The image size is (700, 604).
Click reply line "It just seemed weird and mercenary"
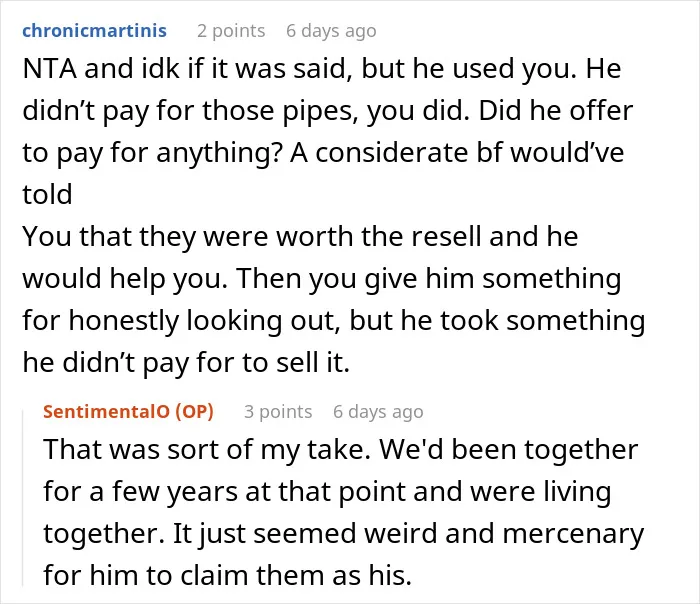(408, 534)
